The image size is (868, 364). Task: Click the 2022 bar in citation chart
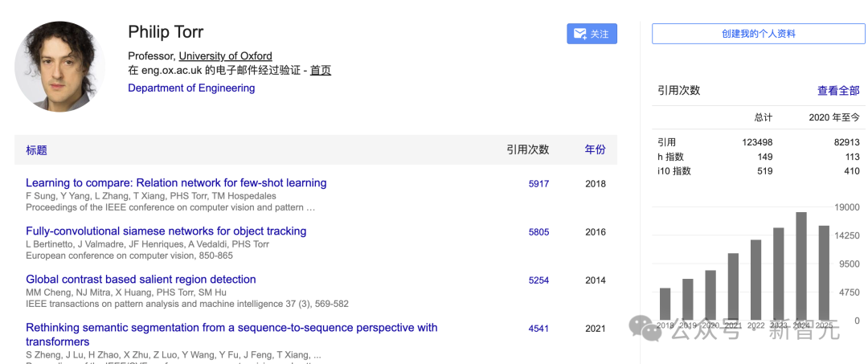(755, 279)
